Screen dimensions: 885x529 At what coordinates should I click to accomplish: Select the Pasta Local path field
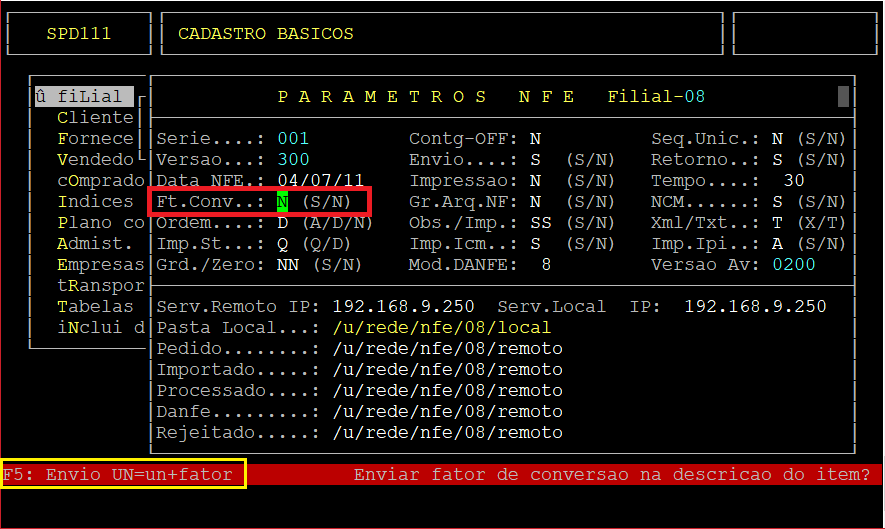point(441,328)
